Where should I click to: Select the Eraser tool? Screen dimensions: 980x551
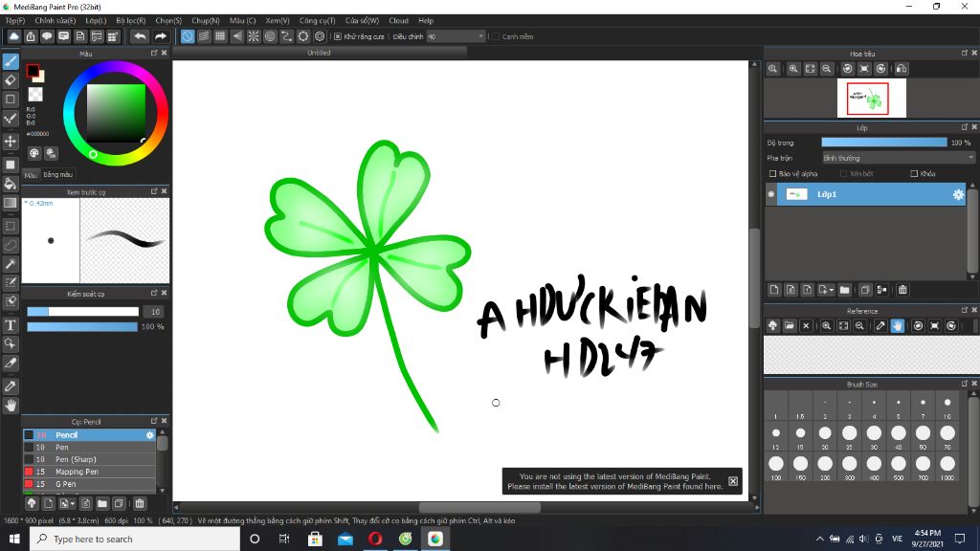tap(11, 80)
